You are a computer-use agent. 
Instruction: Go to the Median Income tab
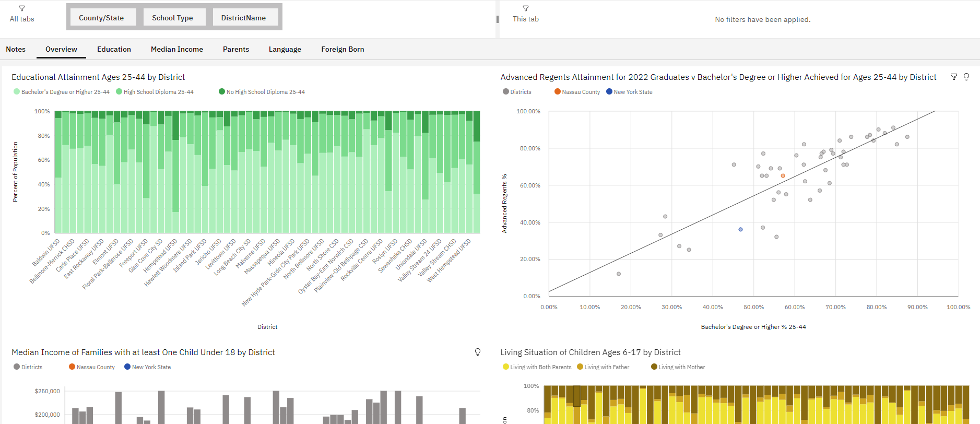point(177,49)
